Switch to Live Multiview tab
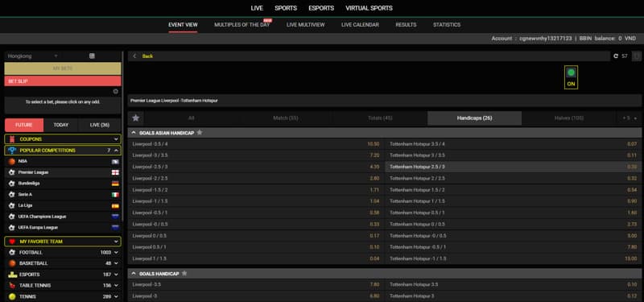644x302 pixels. [306, 25]
